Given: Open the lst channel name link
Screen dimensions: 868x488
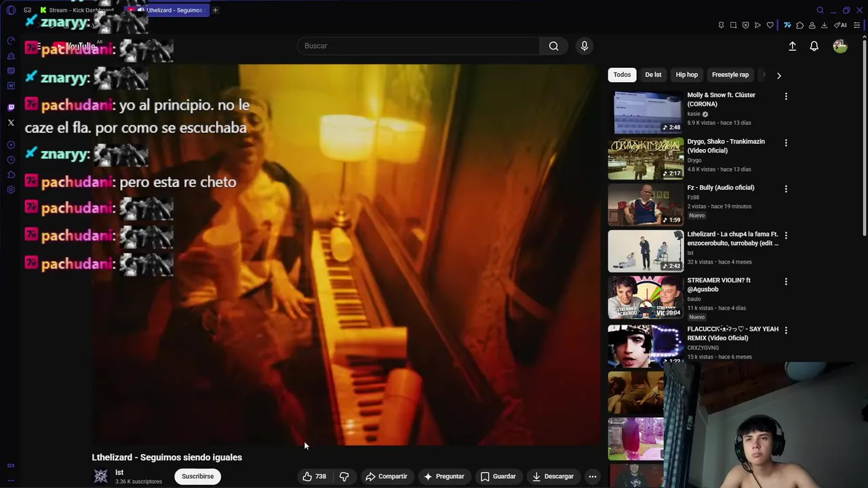Looking at the screenshot, I should coord(119,472).
